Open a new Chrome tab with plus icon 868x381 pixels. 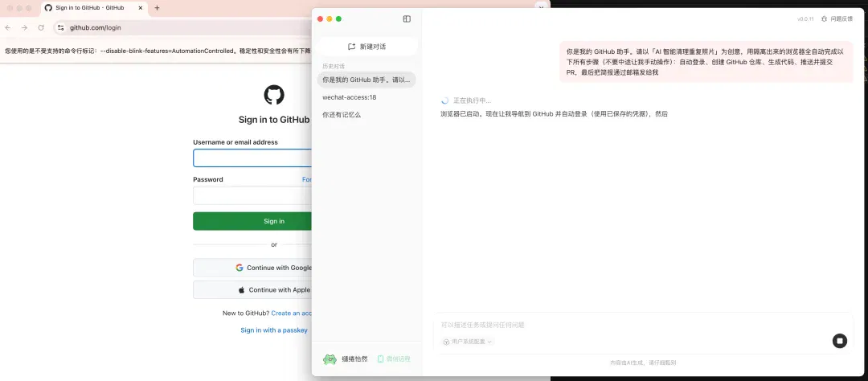(x=158, y=8)
